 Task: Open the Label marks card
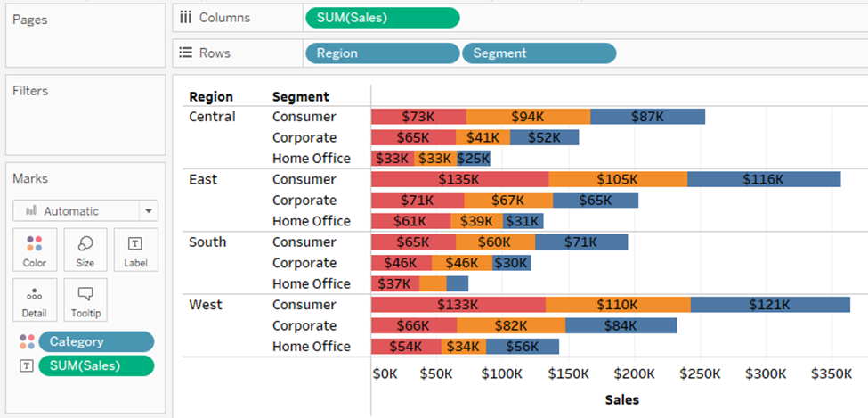[136, 250]
